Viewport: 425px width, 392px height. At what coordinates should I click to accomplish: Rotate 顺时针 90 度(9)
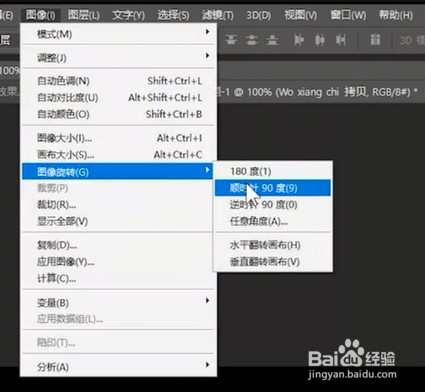(273, 188)
